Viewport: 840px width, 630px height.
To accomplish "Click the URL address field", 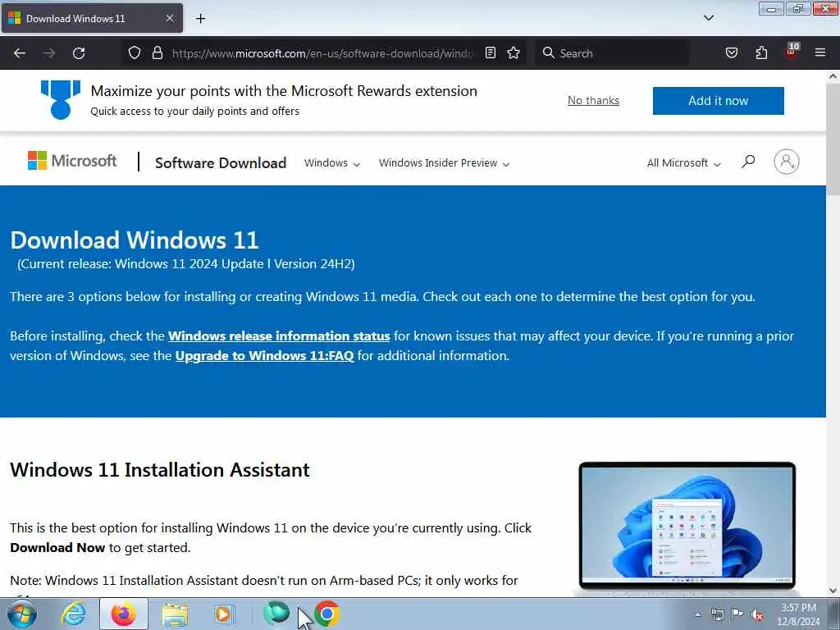I will click(x=323, y=53).
